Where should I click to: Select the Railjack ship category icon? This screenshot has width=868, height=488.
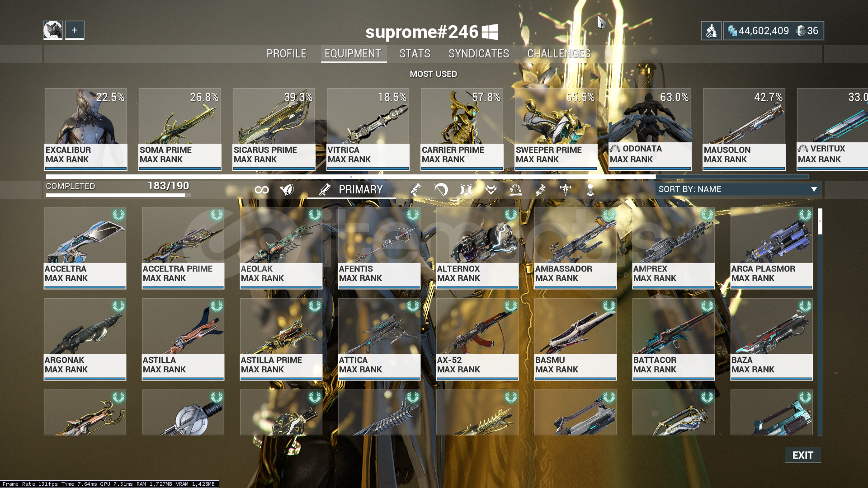pyautogui.click(x=566, y=190)
